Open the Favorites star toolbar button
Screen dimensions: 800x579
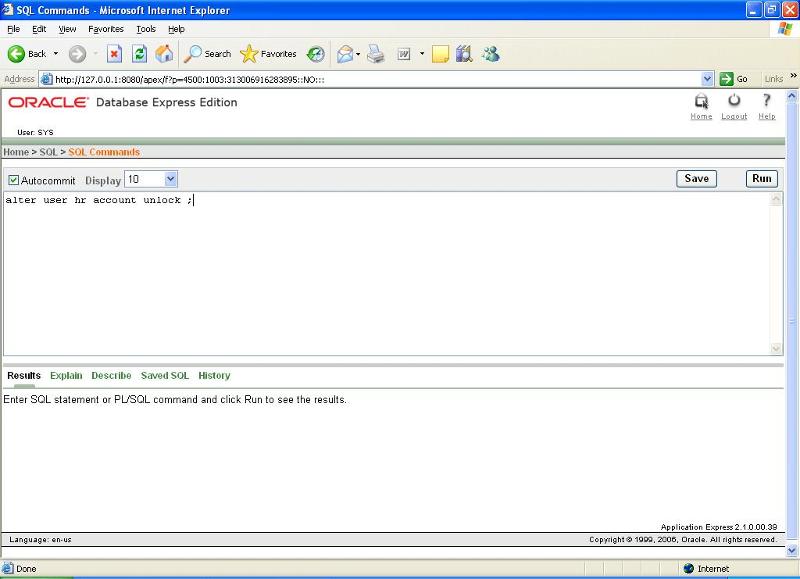tap(268, 54)
